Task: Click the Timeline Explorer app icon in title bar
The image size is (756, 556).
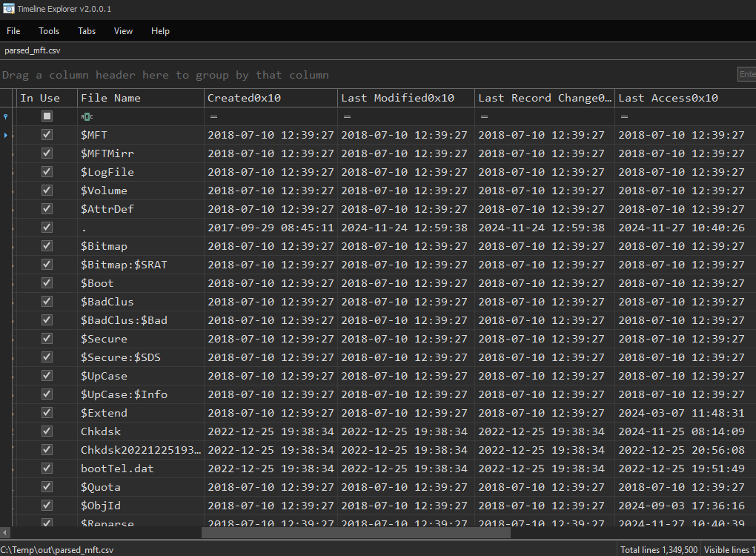Action: 9,9
